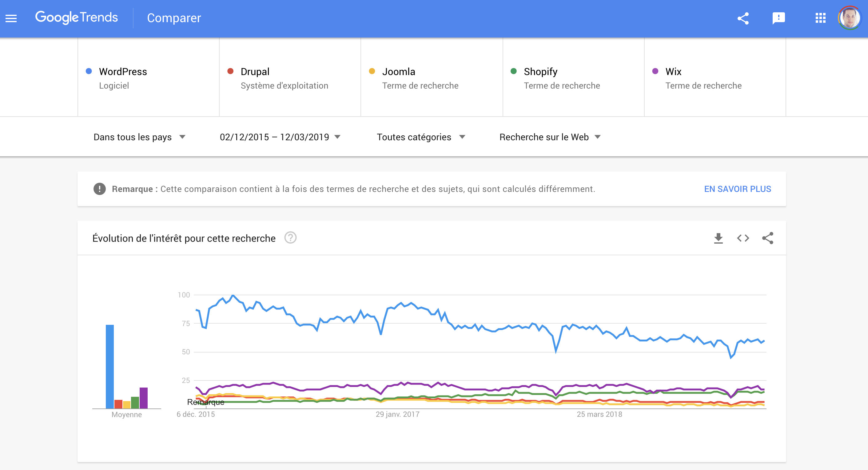This screenshot has width=868, height=470.
Task: Open the Google apps grid
Action: [820, 18]
